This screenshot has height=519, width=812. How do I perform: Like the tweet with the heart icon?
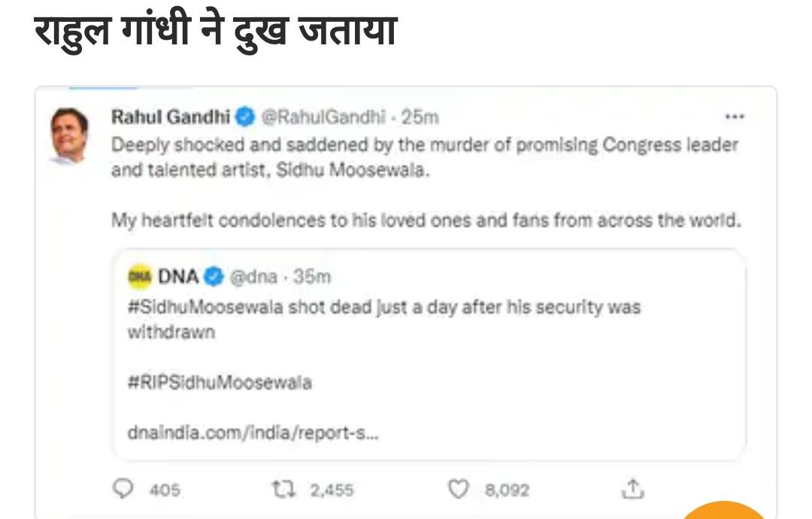click(x=459, y=490)
